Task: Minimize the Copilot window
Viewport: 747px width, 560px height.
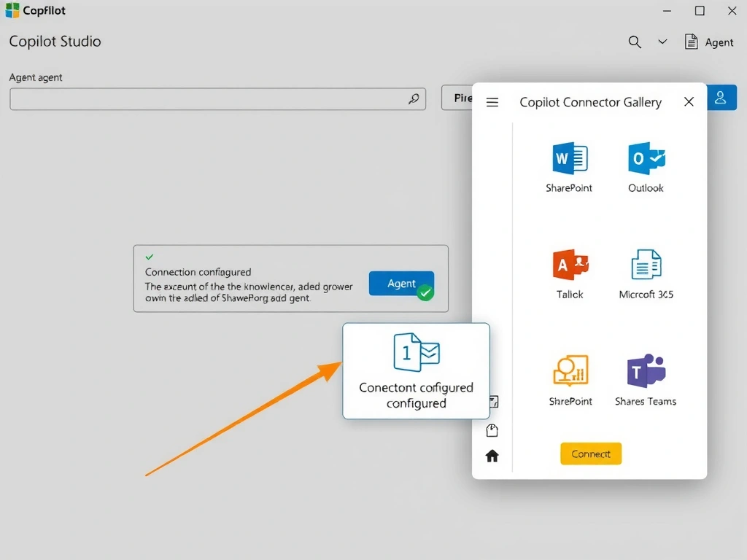Action: [667, 10]
